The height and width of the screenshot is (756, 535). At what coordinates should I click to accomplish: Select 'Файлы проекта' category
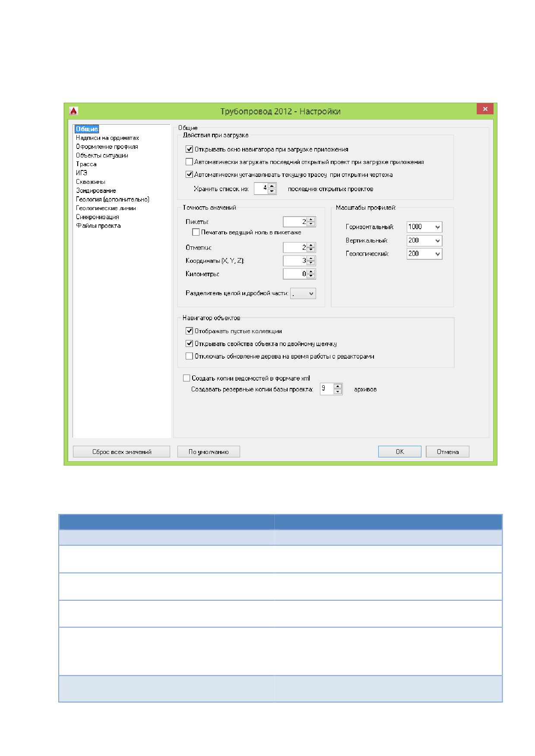pyautogui.click(x=98, y=226)
